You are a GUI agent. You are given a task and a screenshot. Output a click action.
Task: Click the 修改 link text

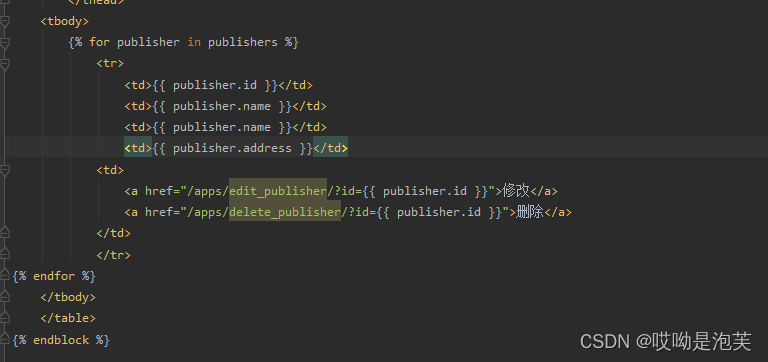point(516,191)
